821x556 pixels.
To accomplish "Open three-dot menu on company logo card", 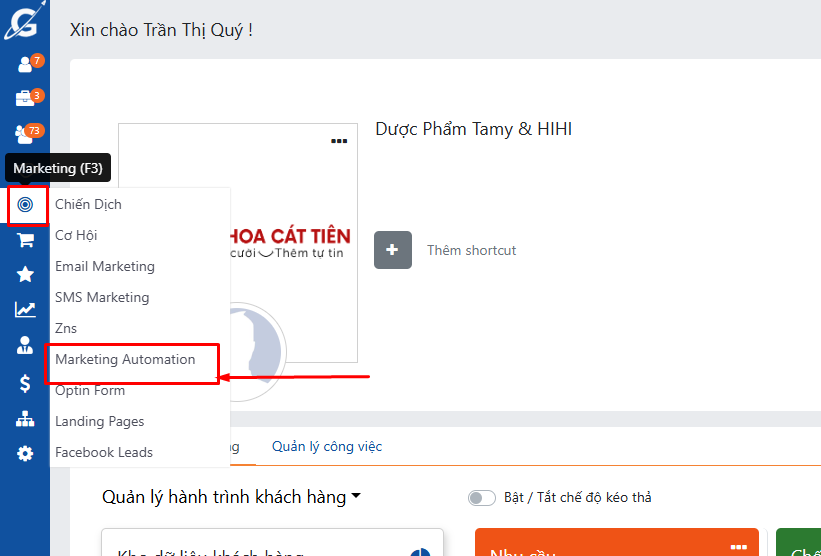I will (339, 141).
